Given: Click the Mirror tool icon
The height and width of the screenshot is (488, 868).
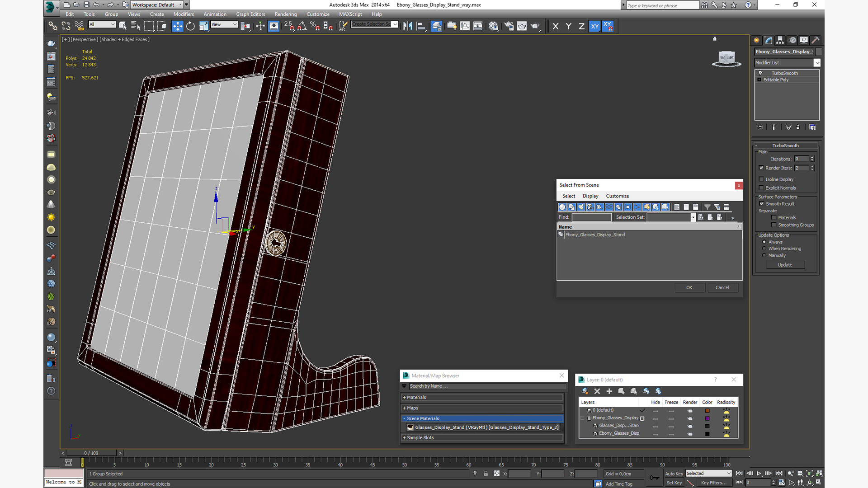Looking at the screenshot, I should (408, 26).
